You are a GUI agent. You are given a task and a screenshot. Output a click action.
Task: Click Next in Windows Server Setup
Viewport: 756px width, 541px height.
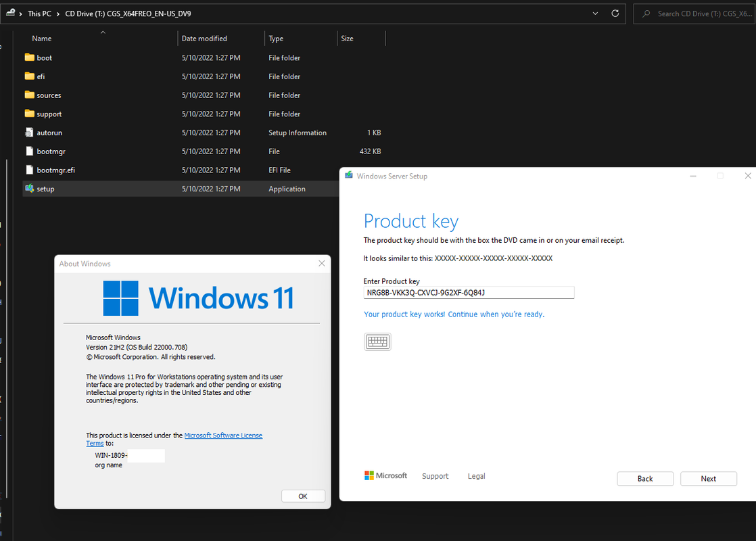(708, 479)
